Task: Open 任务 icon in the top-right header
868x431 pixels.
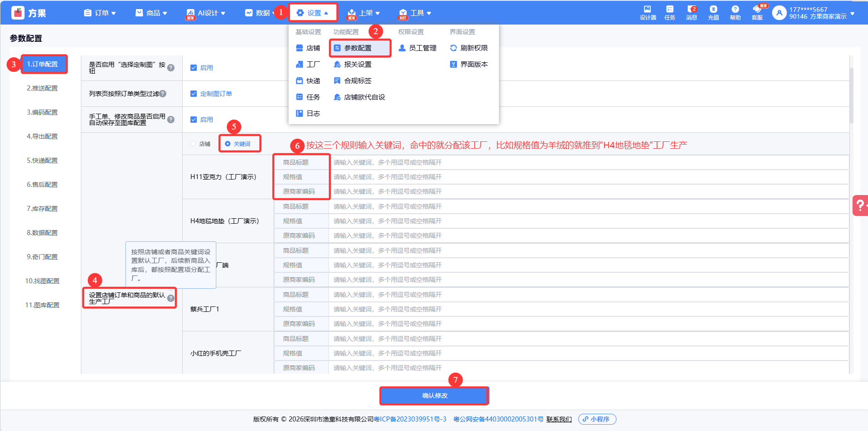Action: click(x=669, y=13)
